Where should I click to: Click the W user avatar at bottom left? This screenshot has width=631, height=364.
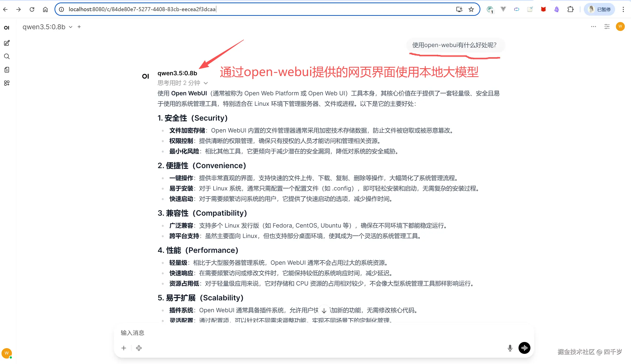7,353
